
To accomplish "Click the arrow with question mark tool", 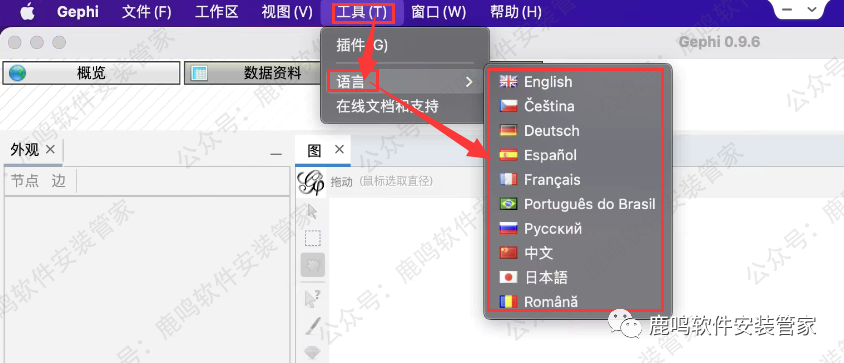I will tap(312, 298).
